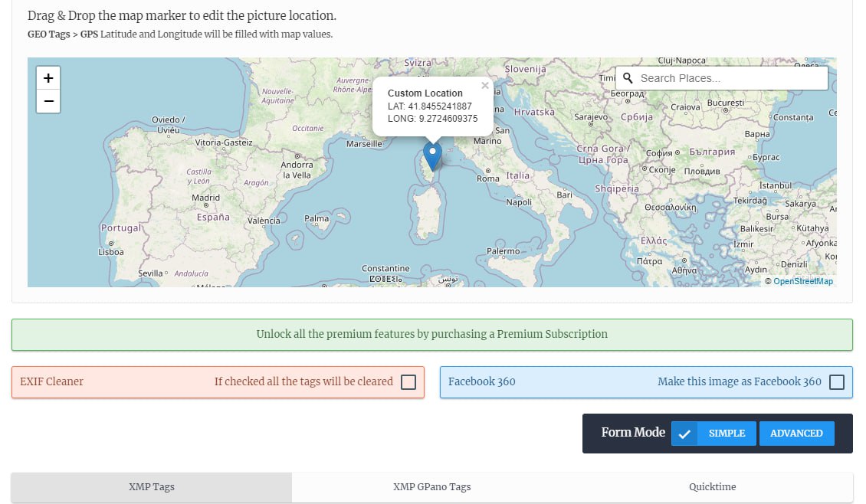The image size is (866, 504).
Task: Open the OpenStreetMap attribution link
Action: tap(803, 281)
